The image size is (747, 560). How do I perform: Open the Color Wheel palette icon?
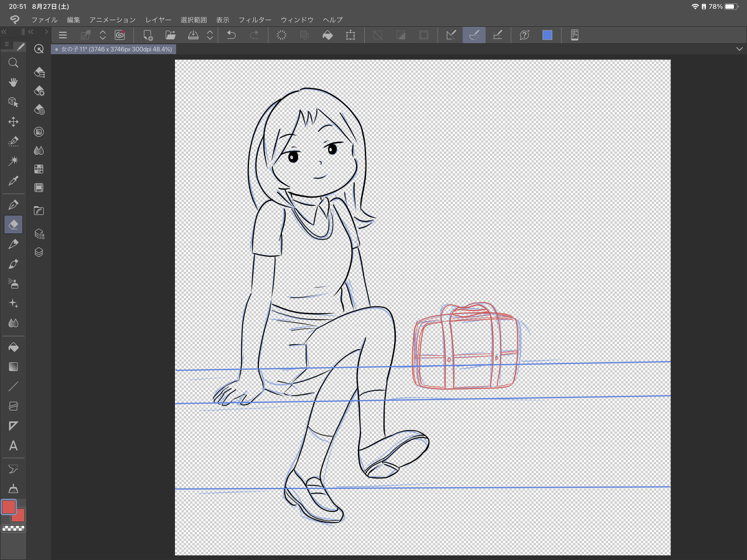coord(39,132)
